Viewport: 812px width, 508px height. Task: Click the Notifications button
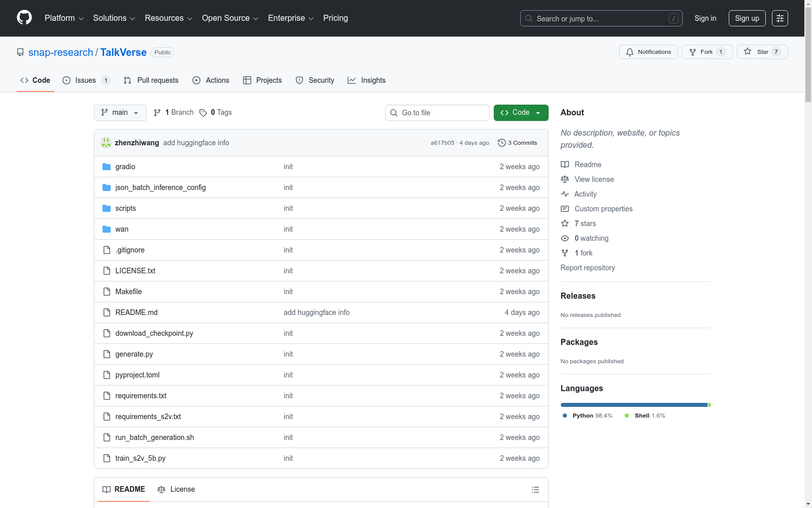[x=649, y=52]
